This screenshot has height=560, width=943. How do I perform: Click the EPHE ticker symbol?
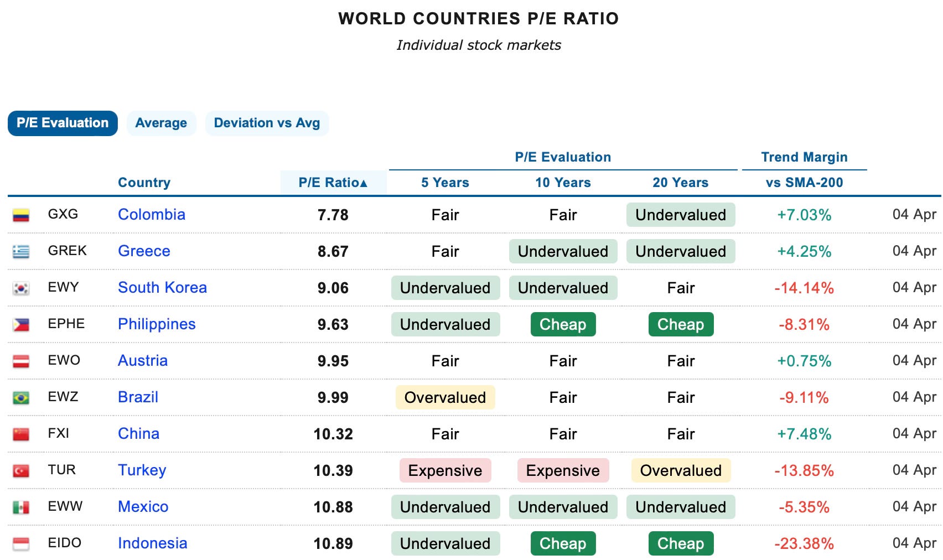[66, 324]
